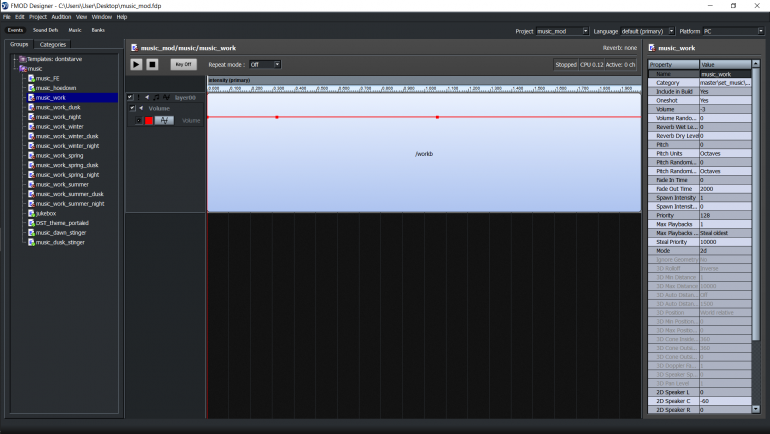Click the music note icon on layer00
Image resolution: width=770 pixels, height=434 pixels.
[x=156, y=97]
